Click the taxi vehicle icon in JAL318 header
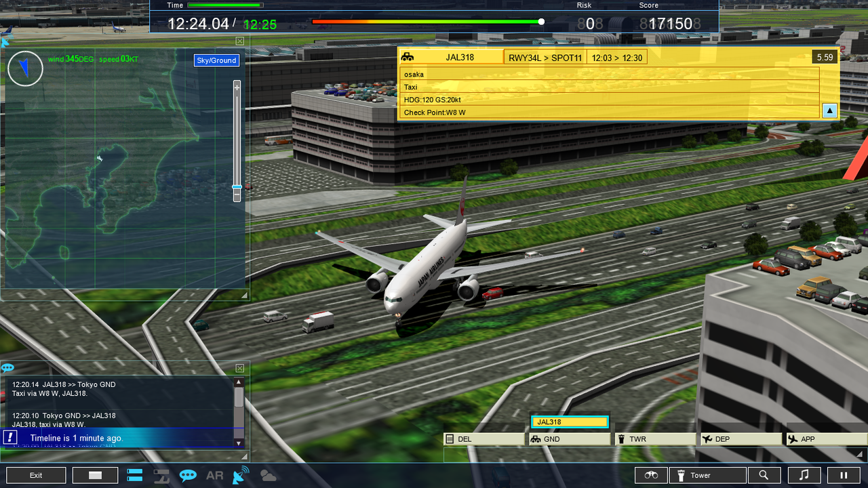The image size is (868, 488). [408, 57]
